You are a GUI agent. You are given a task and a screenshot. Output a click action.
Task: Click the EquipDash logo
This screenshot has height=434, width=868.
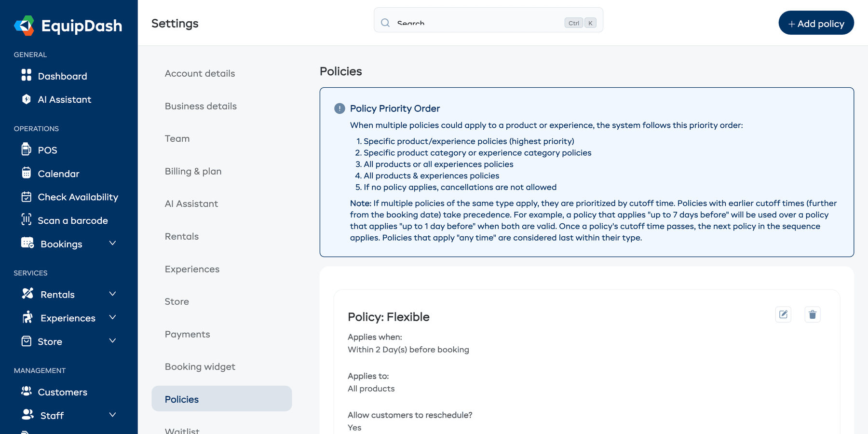(x=68, y=26)
